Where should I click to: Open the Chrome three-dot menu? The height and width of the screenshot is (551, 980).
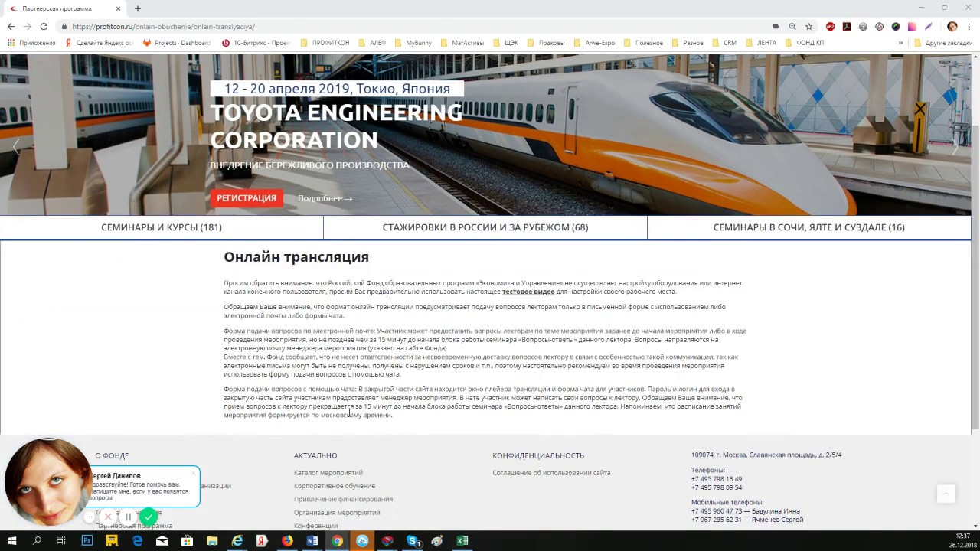coord(969,26)
